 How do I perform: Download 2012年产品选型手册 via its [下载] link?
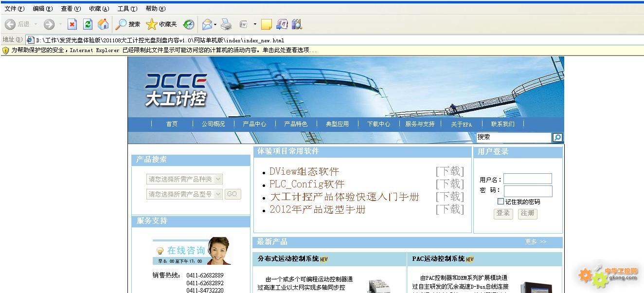coord(450,209)
